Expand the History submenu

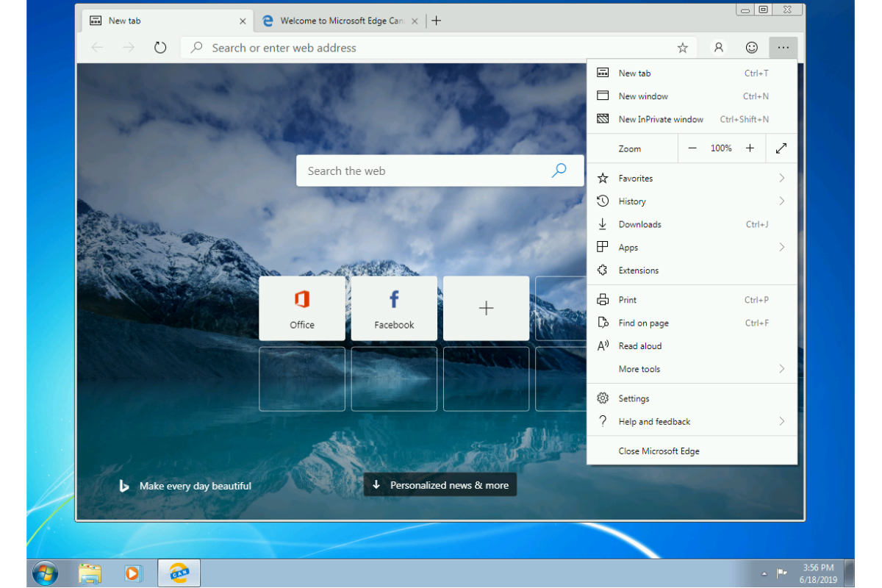click(691, 201)
